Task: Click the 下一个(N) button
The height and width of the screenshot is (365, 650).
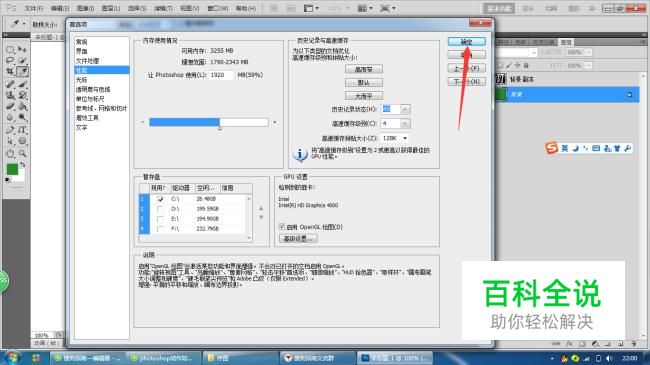Action: tap(466, 81)
